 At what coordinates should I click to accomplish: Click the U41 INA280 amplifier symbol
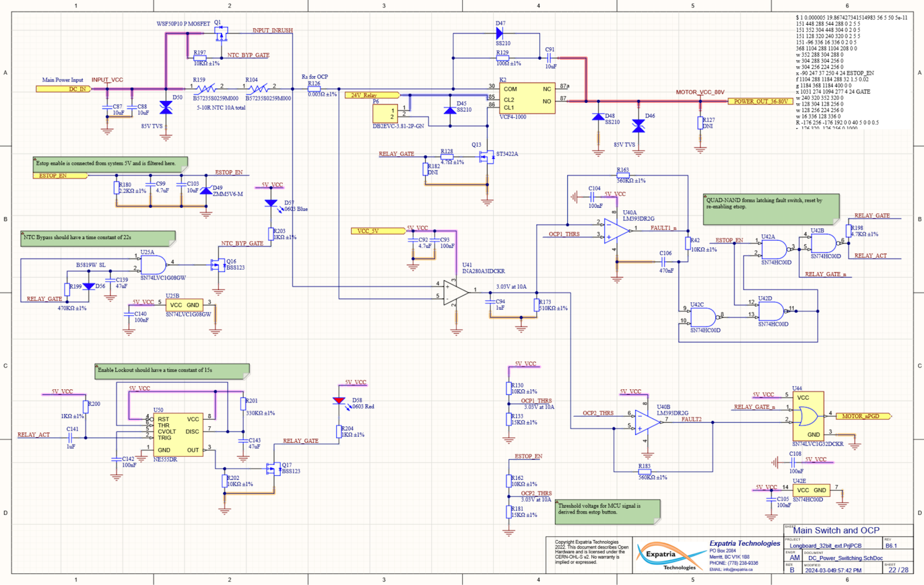(456, 292)
